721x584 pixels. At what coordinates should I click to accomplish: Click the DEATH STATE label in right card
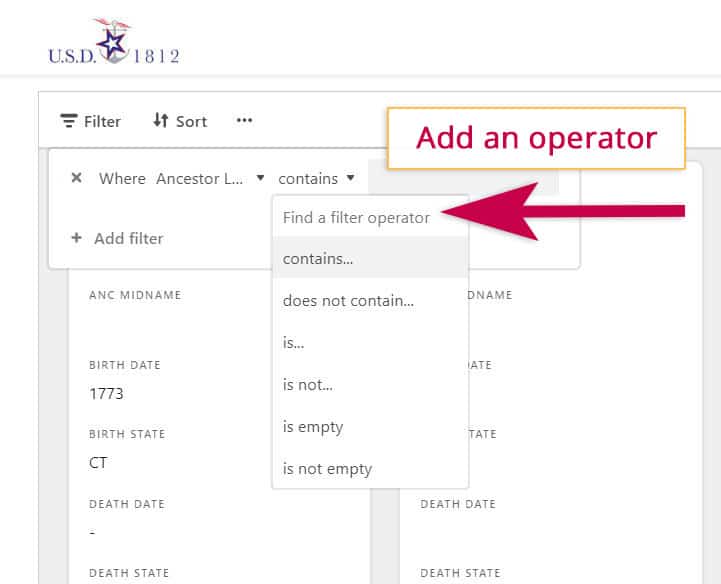(x=460, y=573)
